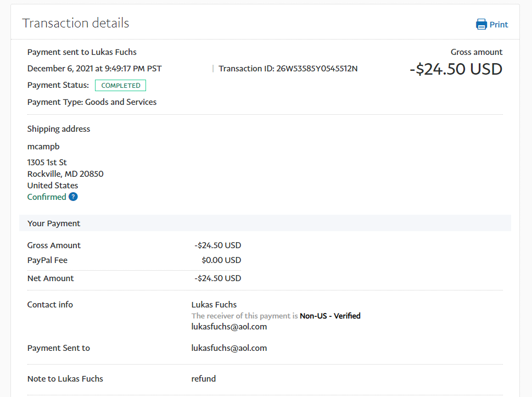Click Payment Type: Goods and Services line
Screen dimensions: 532x397
pyautogui.click(x=92, y=102)
